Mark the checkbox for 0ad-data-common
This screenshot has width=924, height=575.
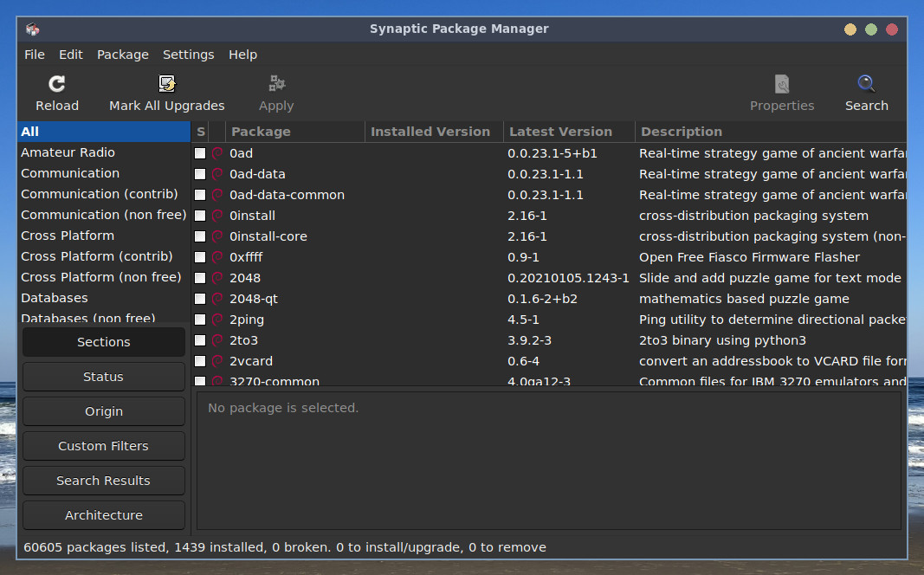pyautogui.click(x=200, y=195)
